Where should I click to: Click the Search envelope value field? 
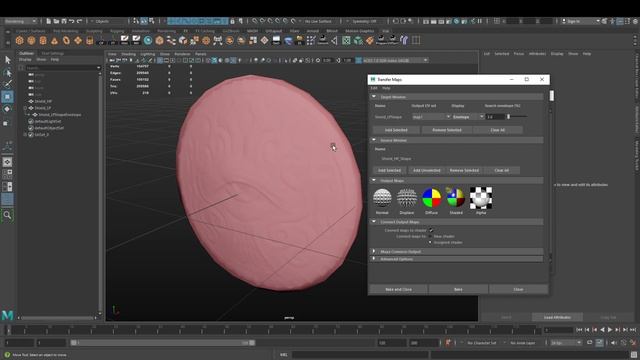pos(496,117)
